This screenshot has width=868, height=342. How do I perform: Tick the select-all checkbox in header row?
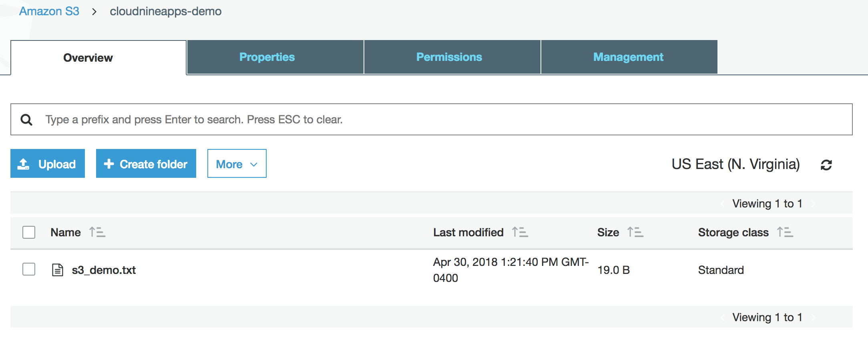coord(29,232)
